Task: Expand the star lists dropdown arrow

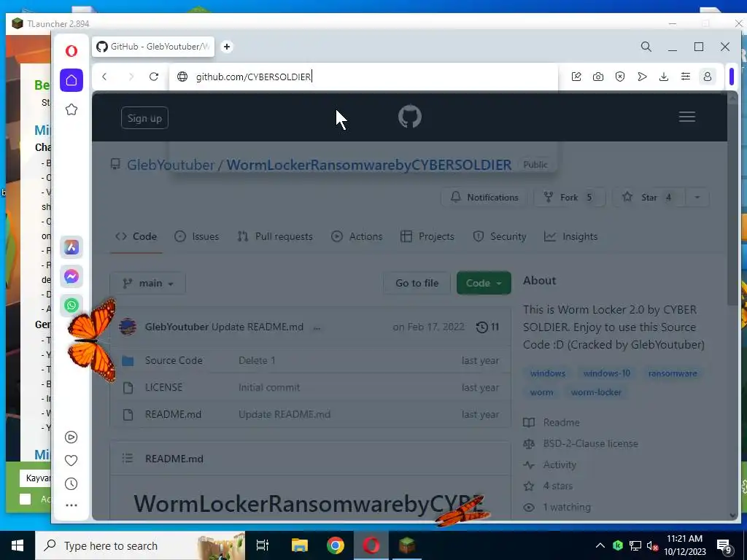Action: [x=697, y=197]
